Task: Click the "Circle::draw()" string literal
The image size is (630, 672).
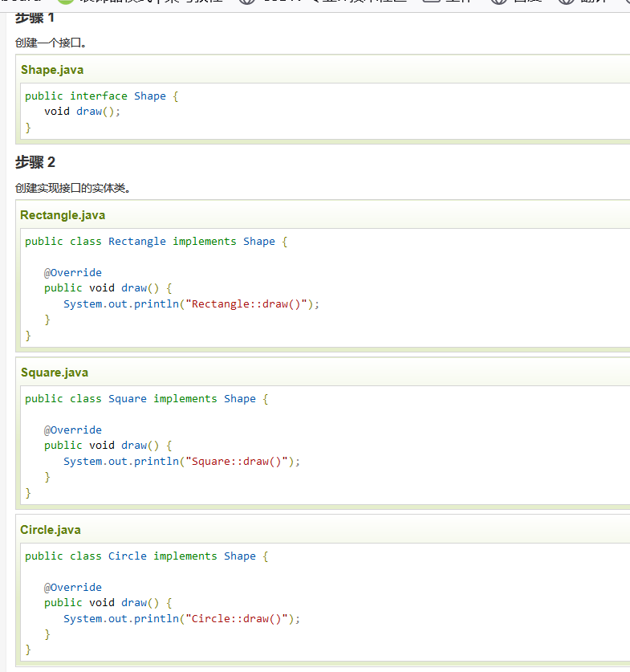Action: pos(239,619)
